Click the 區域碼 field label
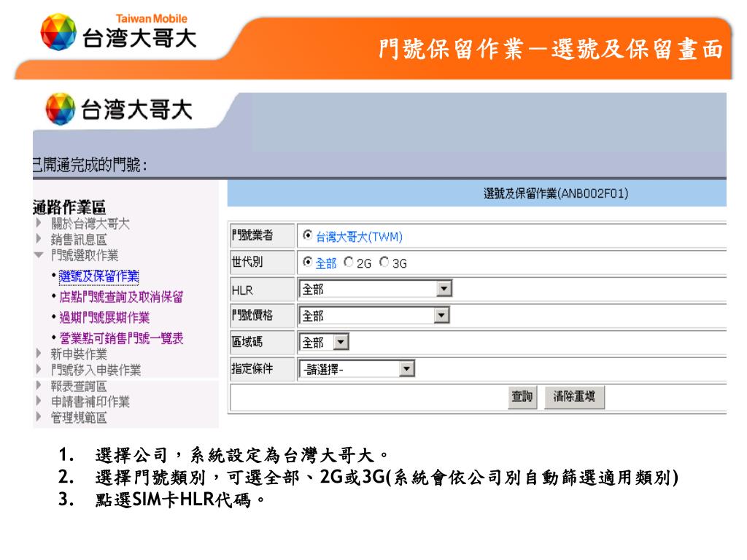 click(x=247, y=342)
